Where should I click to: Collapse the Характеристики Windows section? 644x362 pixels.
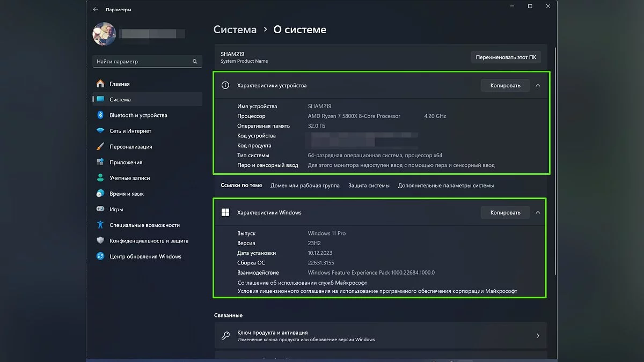pos(538,212)
